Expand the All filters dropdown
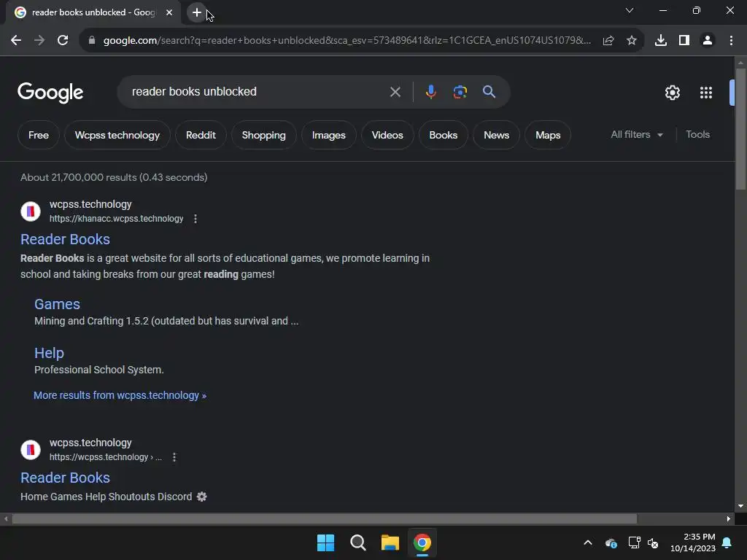This screenshot has width=747, height=560. click(637, 135)
